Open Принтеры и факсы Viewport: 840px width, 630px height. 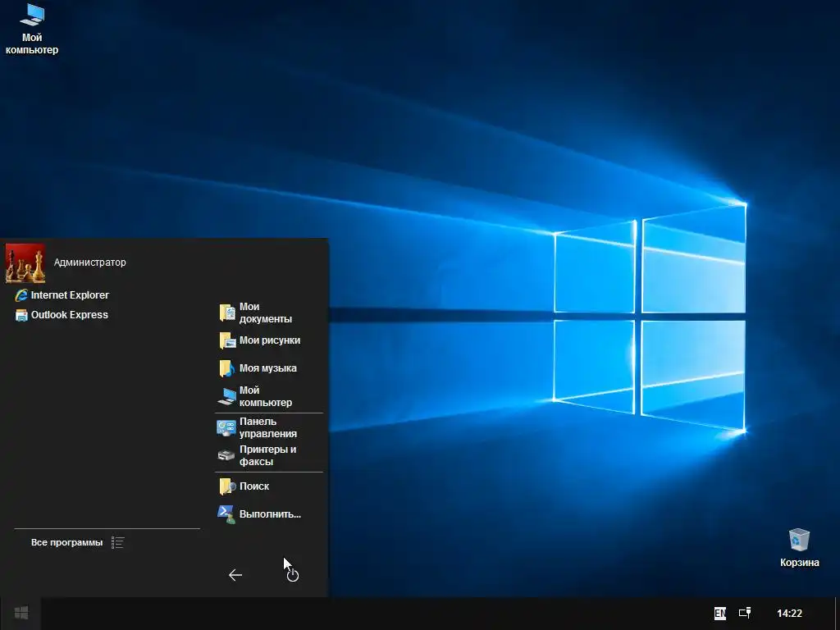(269, 455)
